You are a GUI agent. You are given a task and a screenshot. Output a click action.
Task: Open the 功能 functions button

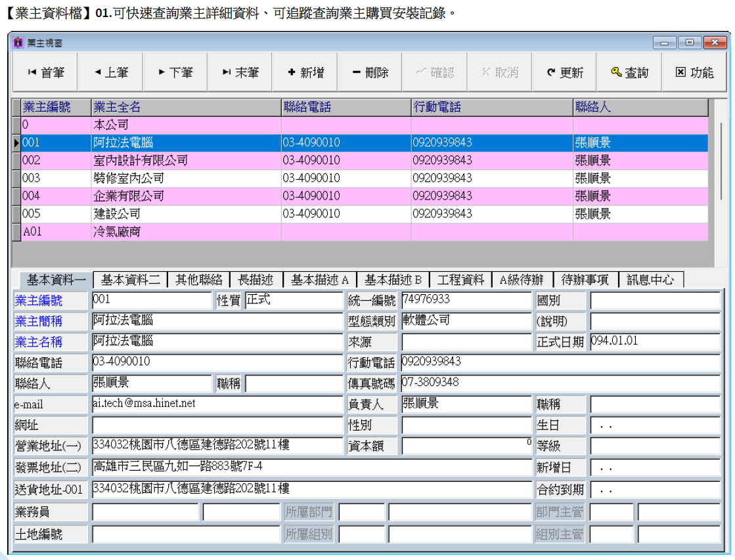pyautogui.click(x=694, y=72)
